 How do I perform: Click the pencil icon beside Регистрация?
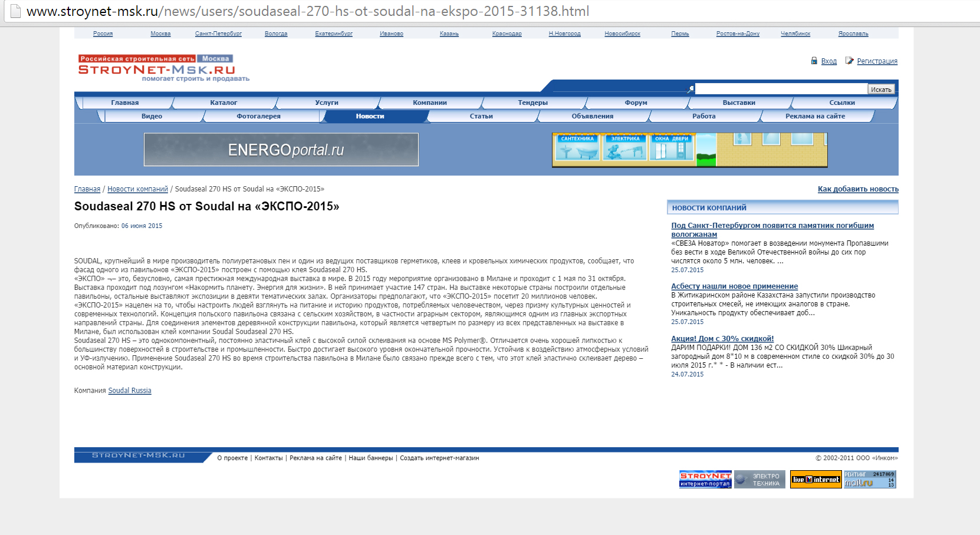[x=849, y=61]
